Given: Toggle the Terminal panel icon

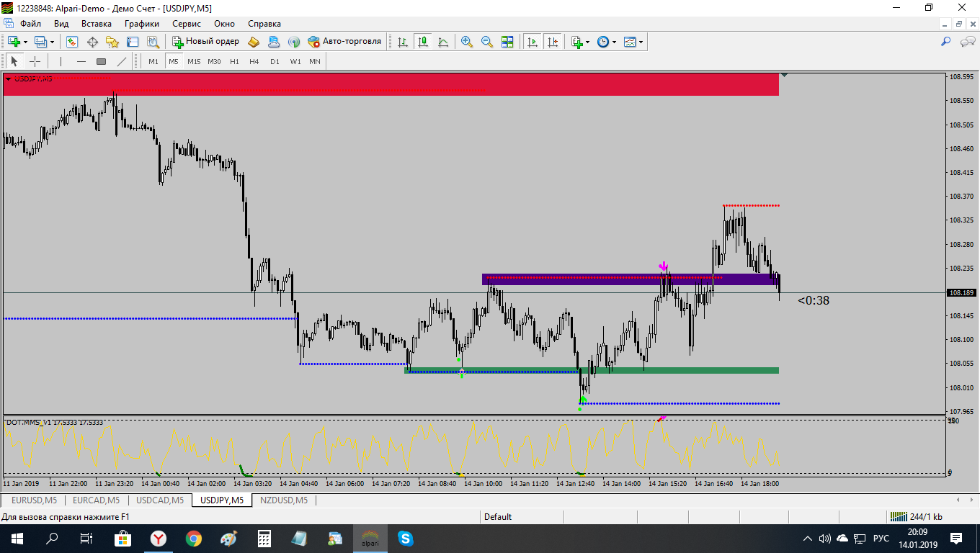Looking at the screenshot, I should 133,42.
